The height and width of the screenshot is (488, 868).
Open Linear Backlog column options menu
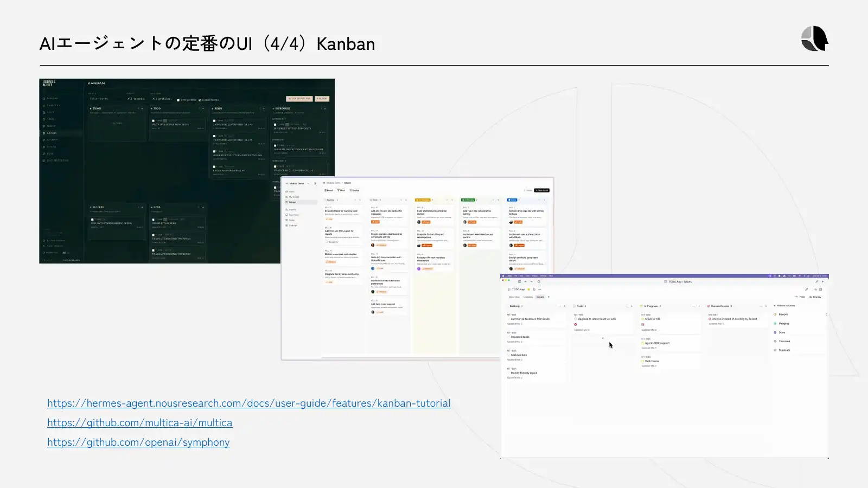(x=559, y=306)
